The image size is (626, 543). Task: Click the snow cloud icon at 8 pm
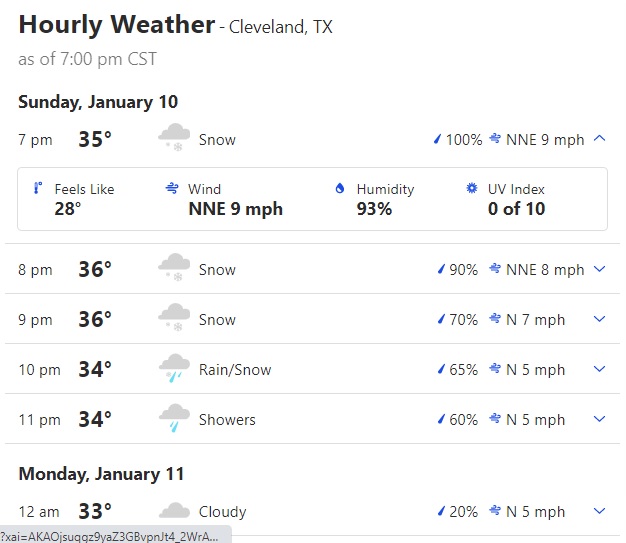tap(174, 267)
